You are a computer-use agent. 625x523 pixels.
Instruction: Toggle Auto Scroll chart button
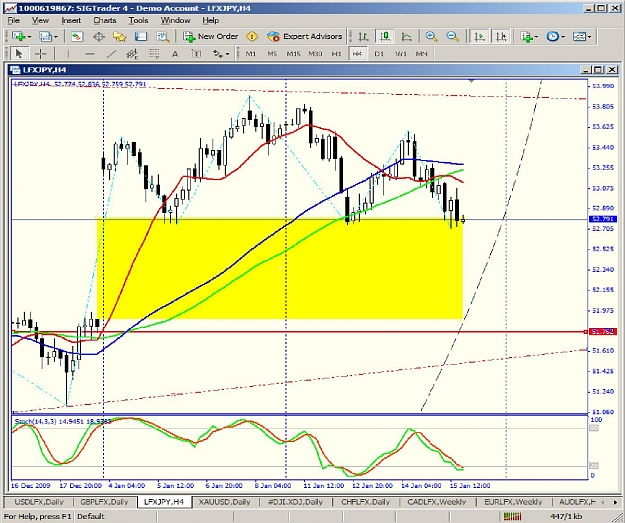pyautogui.click(x=479, y=37)
